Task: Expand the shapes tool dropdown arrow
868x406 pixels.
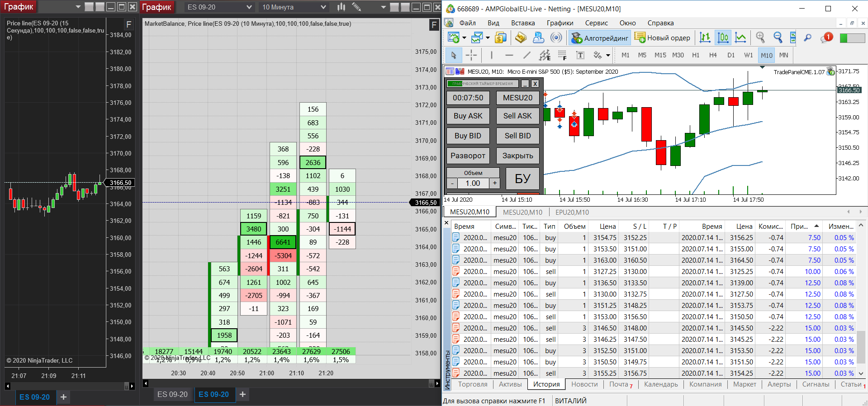Action: tap(608, 55)
